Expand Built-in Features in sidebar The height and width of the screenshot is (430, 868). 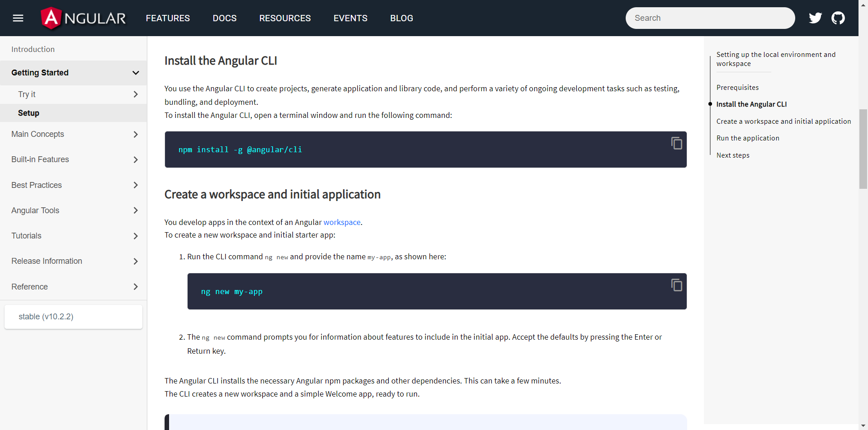(73, 159)
